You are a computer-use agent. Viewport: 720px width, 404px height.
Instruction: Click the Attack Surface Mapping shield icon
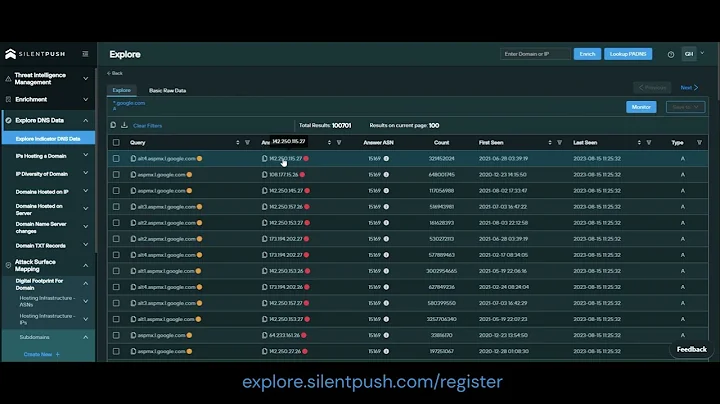8,265
